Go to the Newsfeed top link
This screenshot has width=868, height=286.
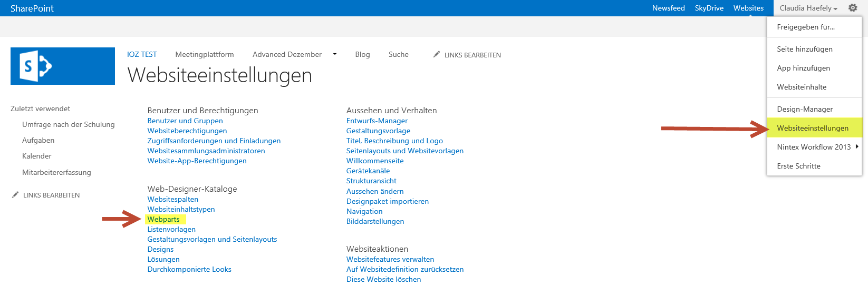(668, 8)
